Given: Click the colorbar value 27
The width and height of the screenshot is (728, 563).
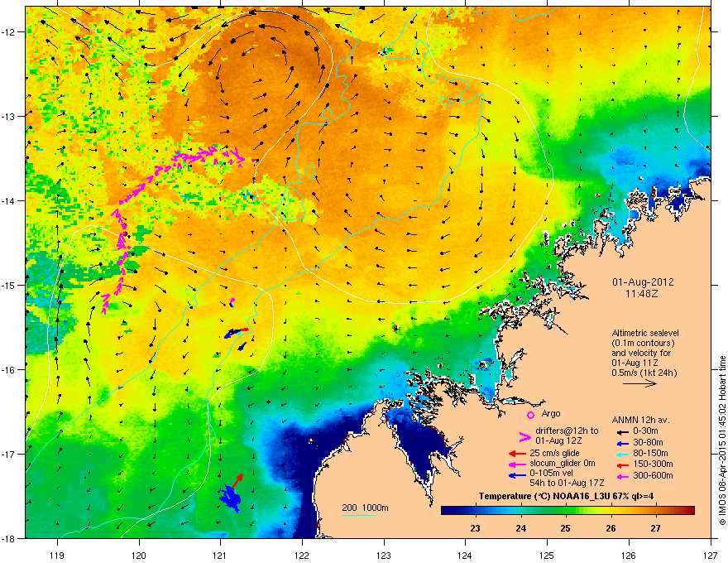Looking at the screenshot, I should pos(655,528).
